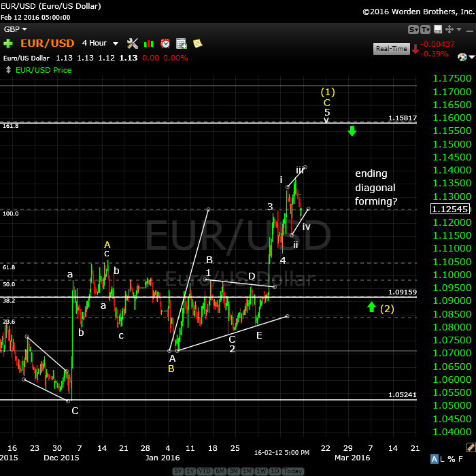Click the ruler scale icon near the time axis
Image resolution: width=476 pixels, height=476 pixels.
tap(471, 447)
